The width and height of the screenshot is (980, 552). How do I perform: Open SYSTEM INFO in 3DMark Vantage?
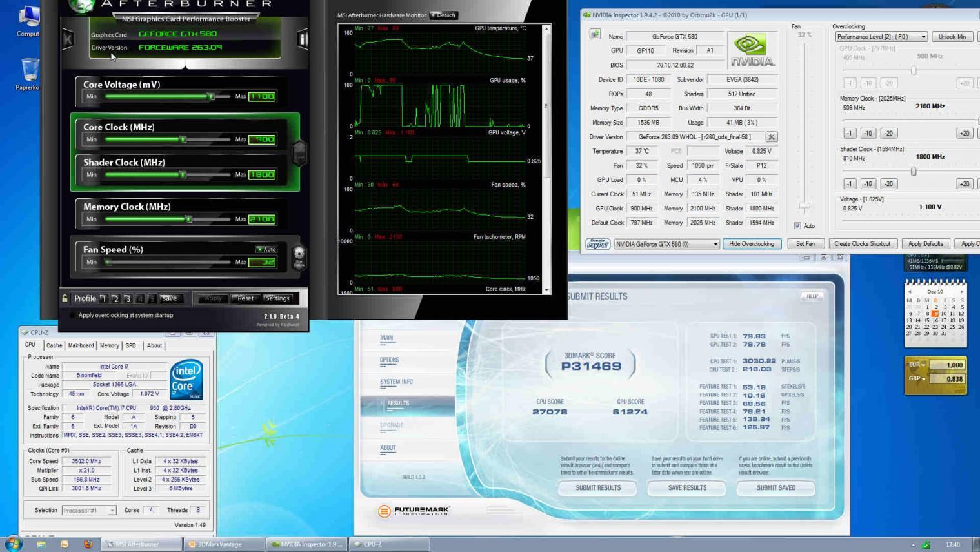396,382
